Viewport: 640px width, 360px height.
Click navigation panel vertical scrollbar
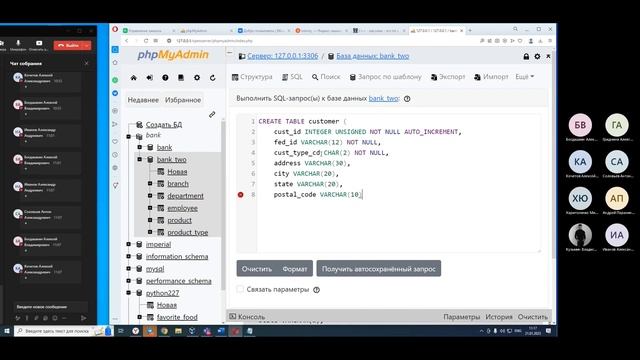click(x=223, y=204)
